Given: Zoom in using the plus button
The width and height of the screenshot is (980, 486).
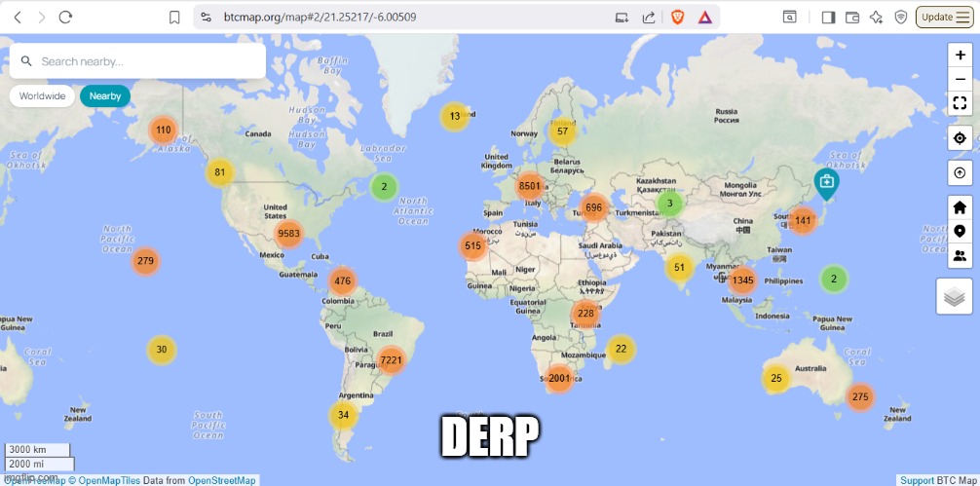Looking at the screenshot, I should [x=960, y=56].
